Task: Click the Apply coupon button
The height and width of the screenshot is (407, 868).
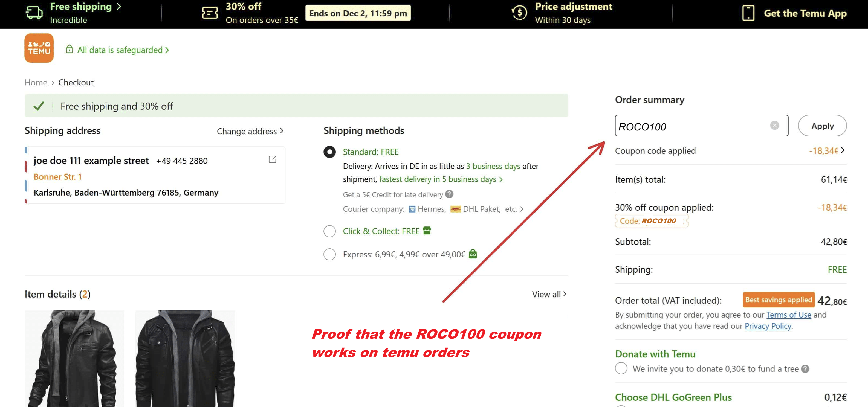Action: (x=822, y=126)
